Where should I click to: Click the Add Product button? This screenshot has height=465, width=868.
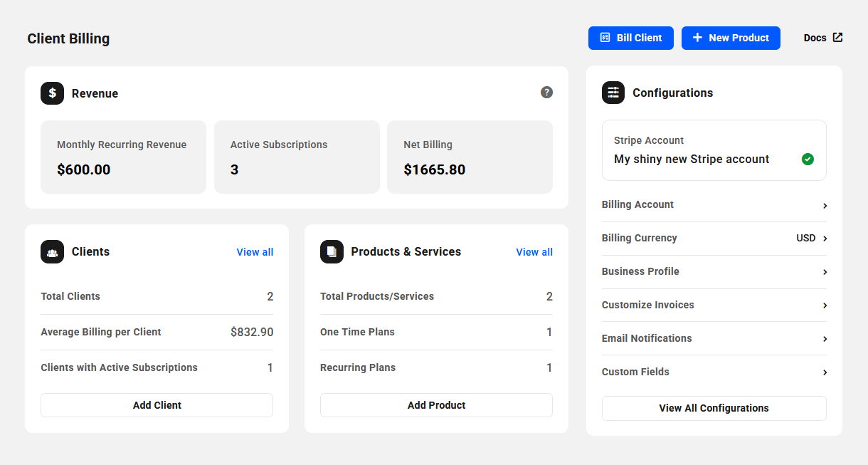point(436,405)
